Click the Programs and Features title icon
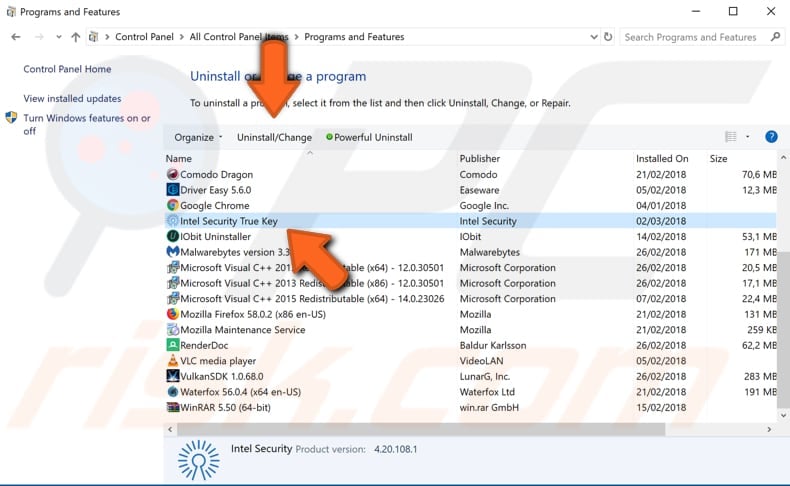The width and height of the screenshot is (790, 486). pyautogui.click(x=11, y=12)
